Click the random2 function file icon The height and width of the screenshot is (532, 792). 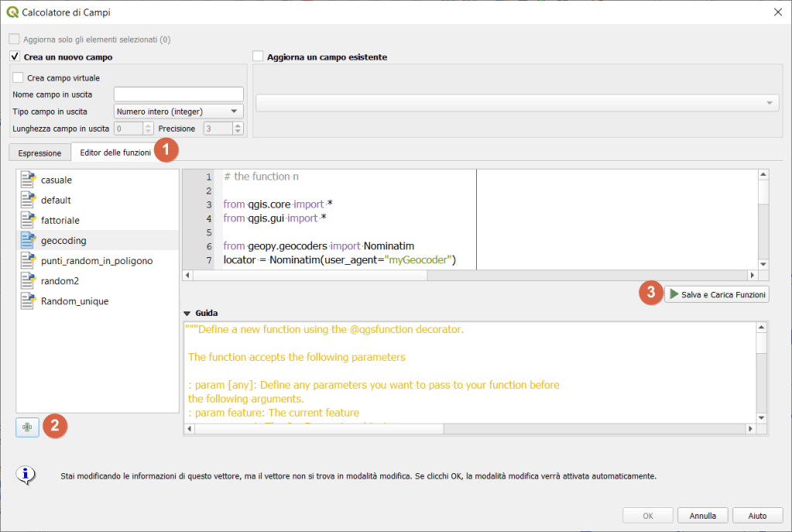[x=28, y=280]
